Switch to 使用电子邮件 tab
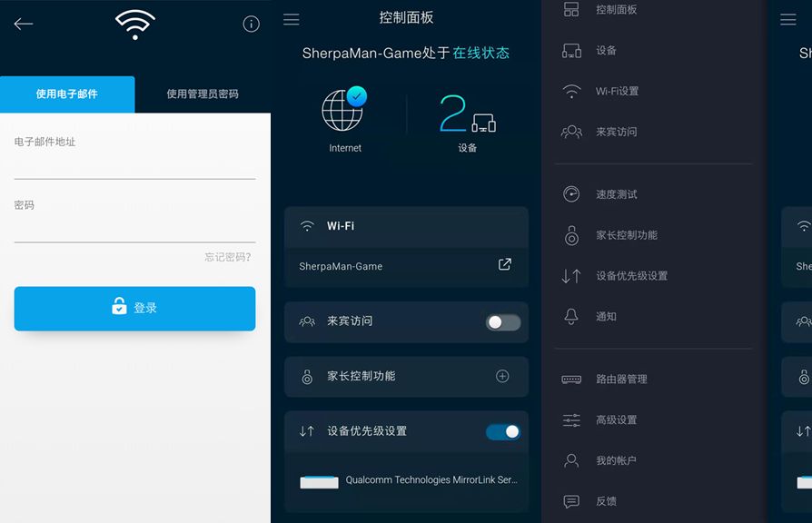 pyautogui.click(x=67, y=94)
